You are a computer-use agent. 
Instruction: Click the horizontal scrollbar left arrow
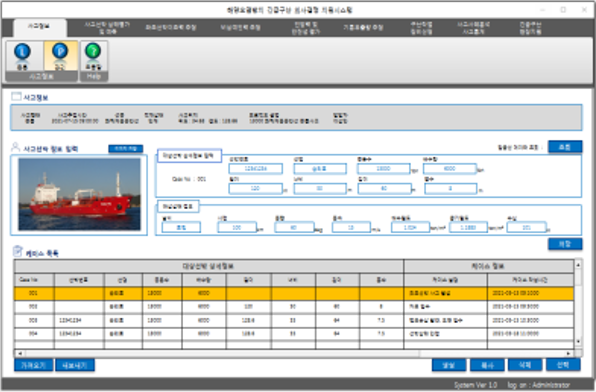click(x=19, y=354)
